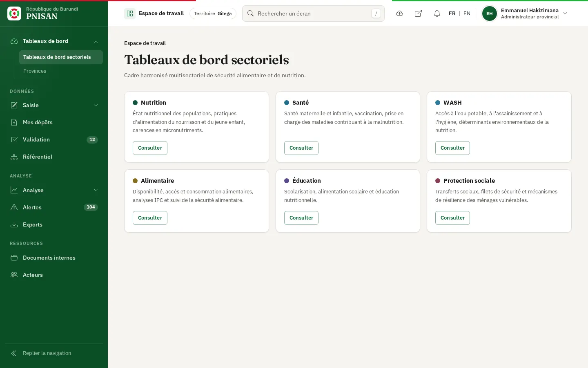This screenshot has width=588, height=368.
Task: Click the Référentiel hierarchy icon
Action: coord(14,157)
